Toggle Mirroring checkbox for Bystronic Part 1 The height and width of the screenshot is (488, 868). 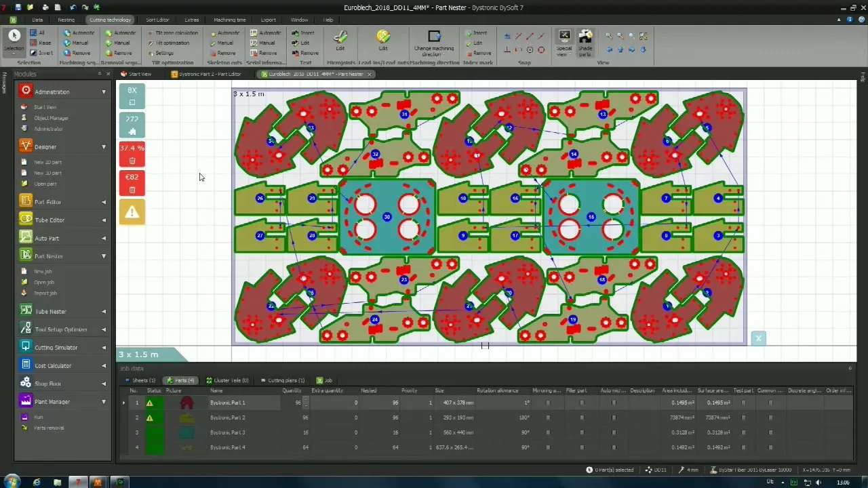pyautogui.click(x=548, y=403)
